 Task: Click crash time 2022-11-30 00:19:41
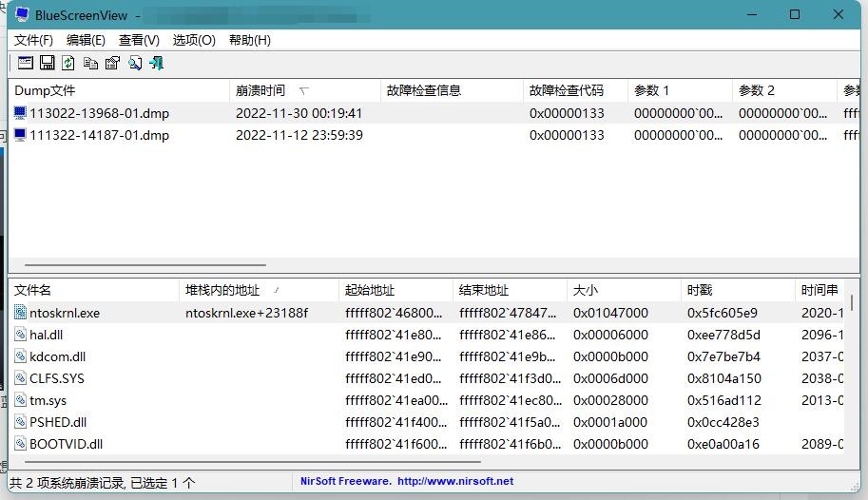tap(299, 113)
